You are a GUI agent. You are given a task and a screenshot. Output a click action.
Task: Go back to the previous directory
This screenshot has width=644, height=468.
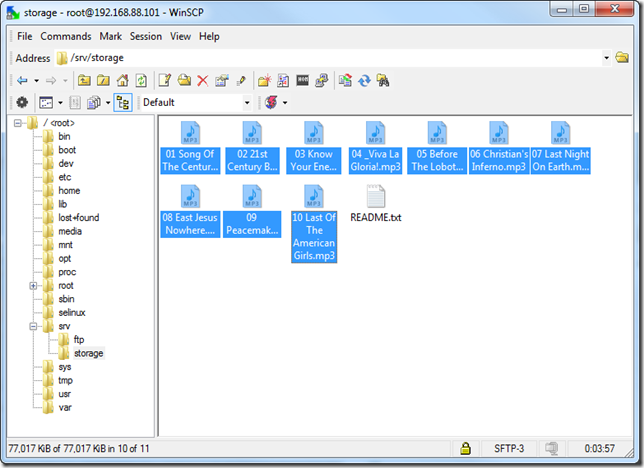pos(22,81)
